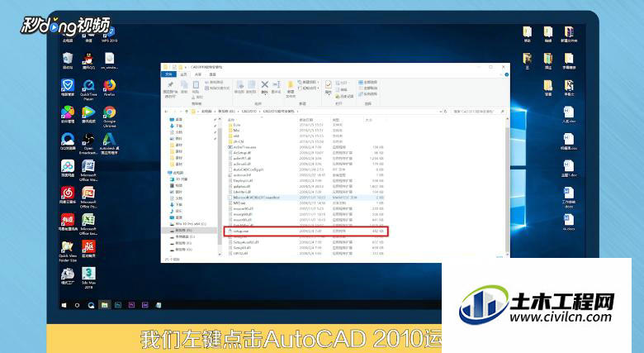Open the Microsoft Office Excel desktop icon

88,225
